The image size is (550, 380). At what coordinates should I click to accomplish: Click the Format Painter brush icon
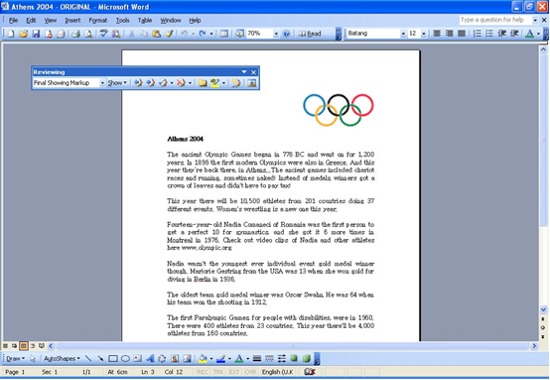[x=169, y=34]
